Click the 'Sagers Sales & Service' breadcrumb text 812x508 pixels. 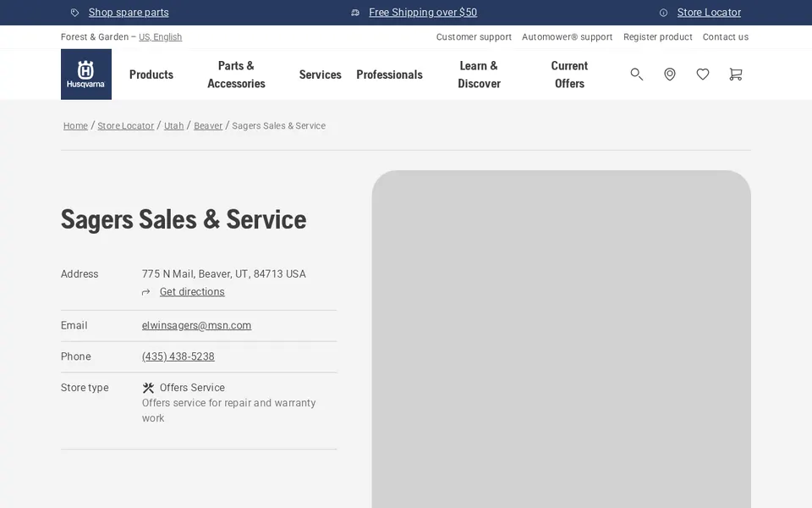point(278,126)
